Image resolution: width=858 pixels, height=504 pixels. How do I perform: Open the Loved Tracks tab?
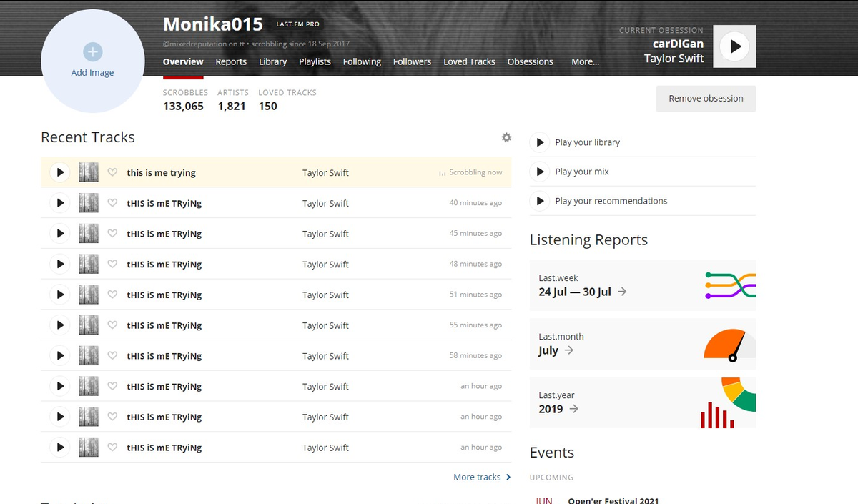pyautogui.click(x=469, y=61)
